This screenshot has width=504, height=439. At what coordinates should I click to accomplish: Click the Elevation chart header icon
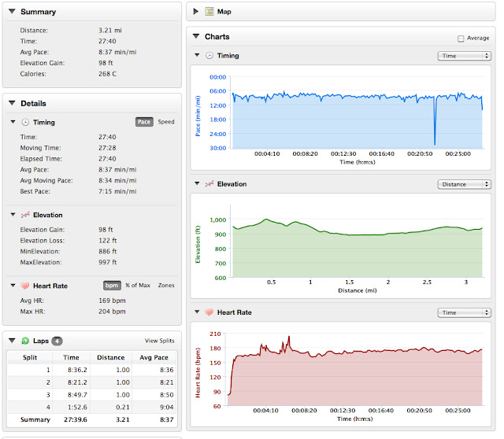(209, 183)
